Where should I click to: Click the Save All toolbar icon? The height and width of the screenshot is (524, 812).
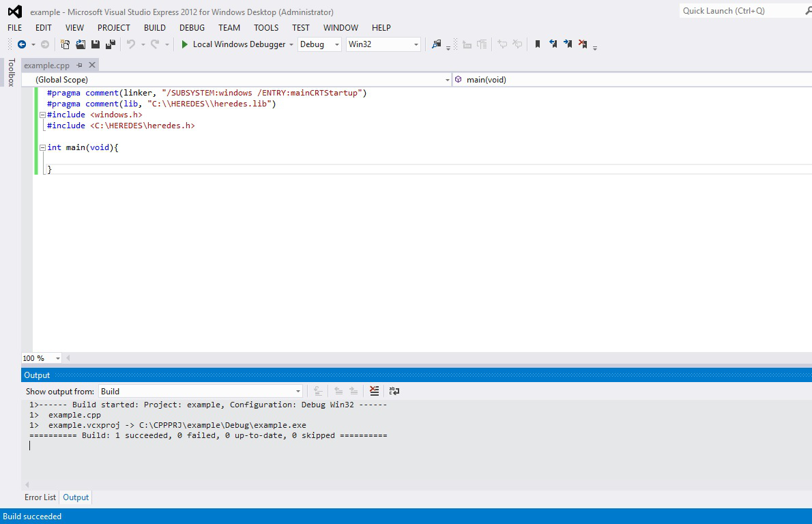click(111, 44)
